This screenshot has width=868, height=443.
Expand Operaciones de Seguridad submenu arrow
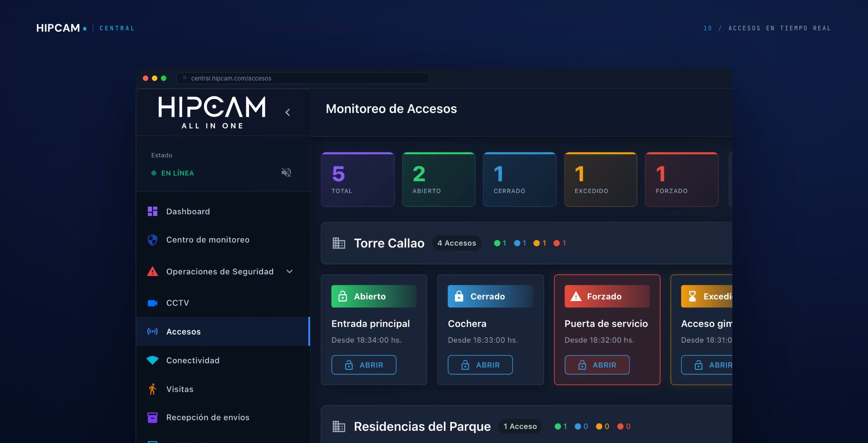290,272
